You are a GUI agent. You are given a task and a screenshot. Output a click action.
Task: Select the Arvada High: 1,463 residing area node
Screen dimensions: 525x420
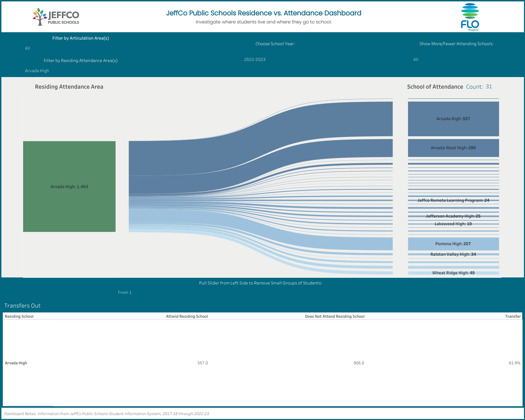point(69,186)
